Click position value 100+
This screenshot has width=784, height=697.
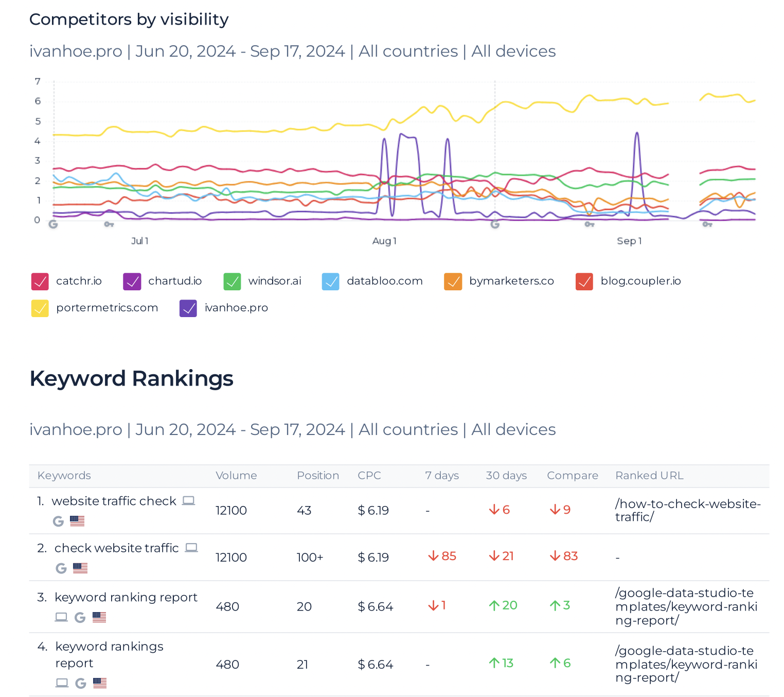coord(310,557)
